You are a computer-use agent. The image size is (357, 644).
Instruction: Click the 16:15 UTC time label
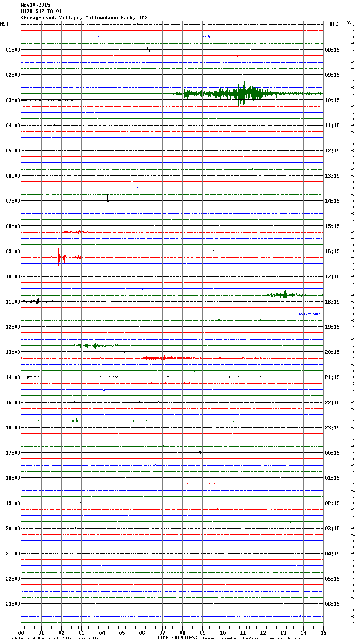click(x=332, y=251)
